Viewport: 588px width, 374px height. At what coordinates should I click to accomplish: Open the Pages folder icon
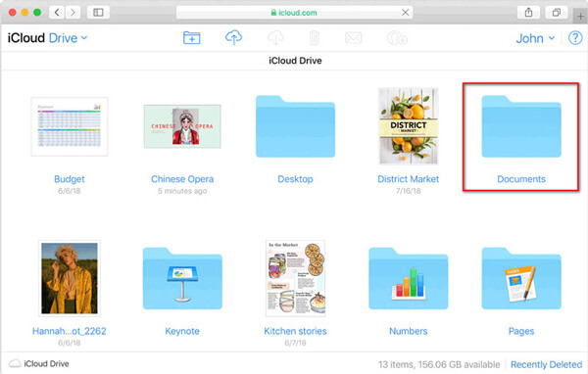point(521,278)
